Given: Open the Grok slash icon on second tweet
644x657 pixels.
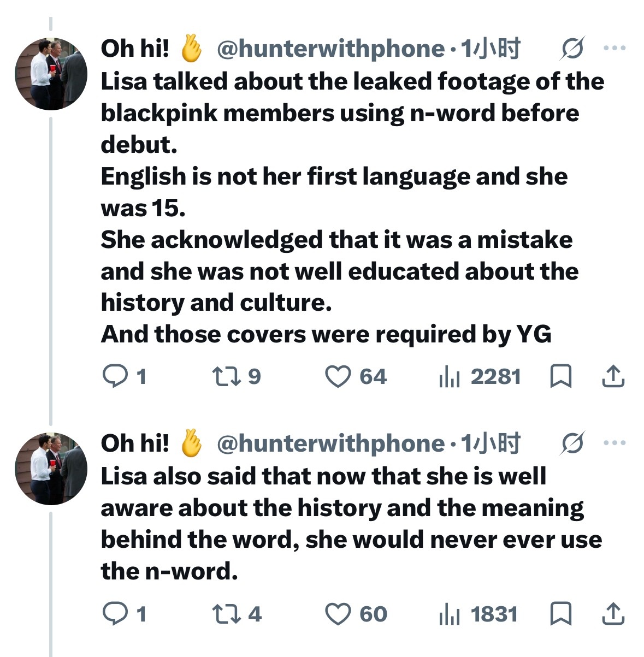Looking at the screenshot, I should coord(572,443).
